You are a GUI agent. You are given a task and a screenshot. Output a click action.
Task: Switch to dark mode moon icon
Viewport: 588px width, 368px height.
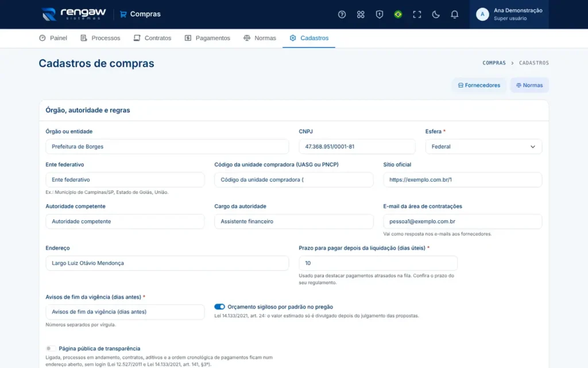[435, 14]
